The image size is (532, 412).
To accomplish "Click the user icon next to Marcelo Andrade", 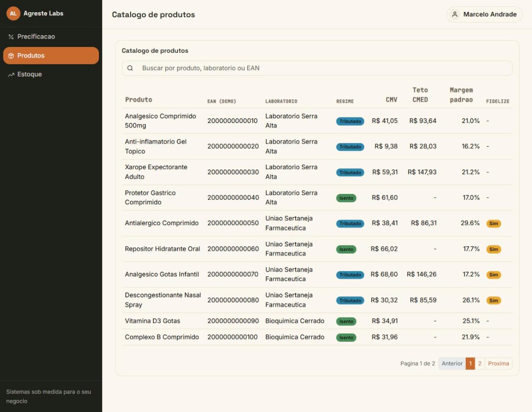I will pos(455,14).
